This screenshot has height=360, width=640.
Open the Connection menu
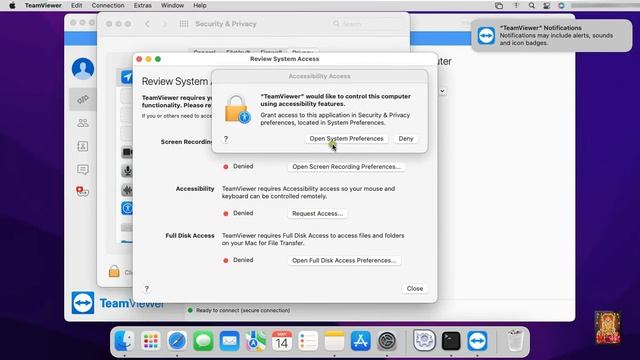coord(108,5)
